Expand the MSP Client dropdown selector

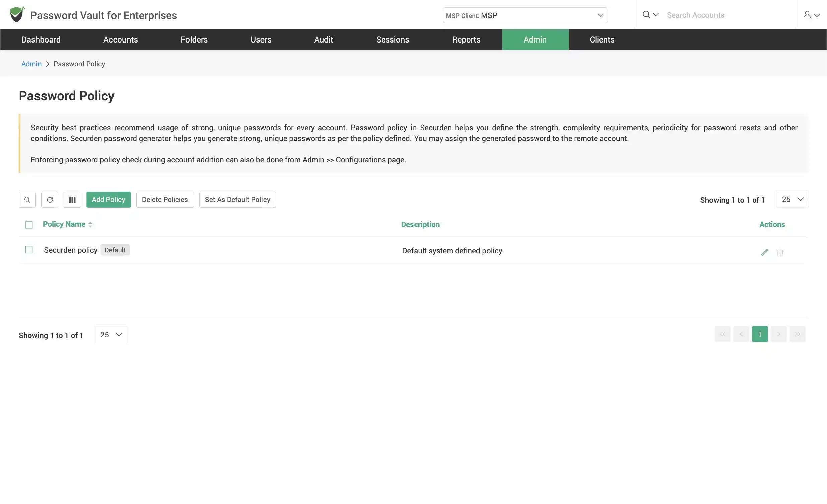[525, 15]
